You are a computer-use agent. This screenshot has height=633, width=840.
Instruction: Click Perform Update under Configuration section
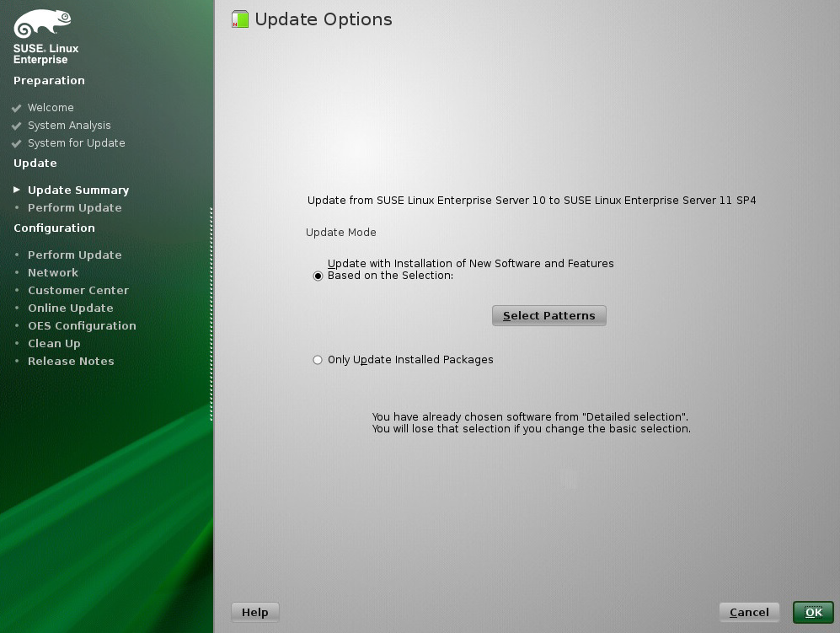point(74,255)
